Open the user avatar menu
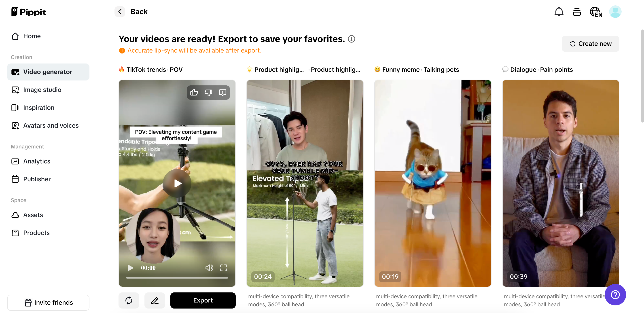This screenshot has width=644, height=313. point(615,12)
